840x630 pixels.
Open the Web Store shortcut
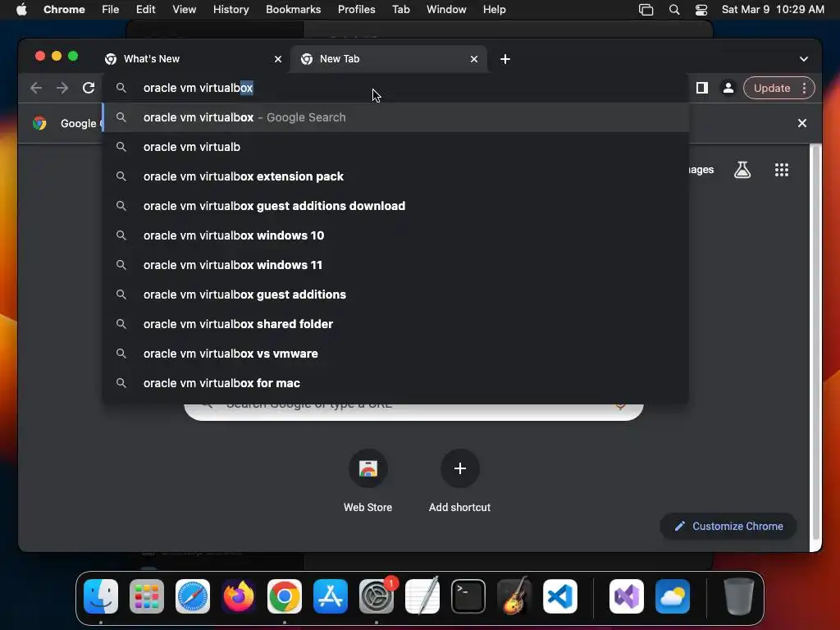click(x=368, y=480)
